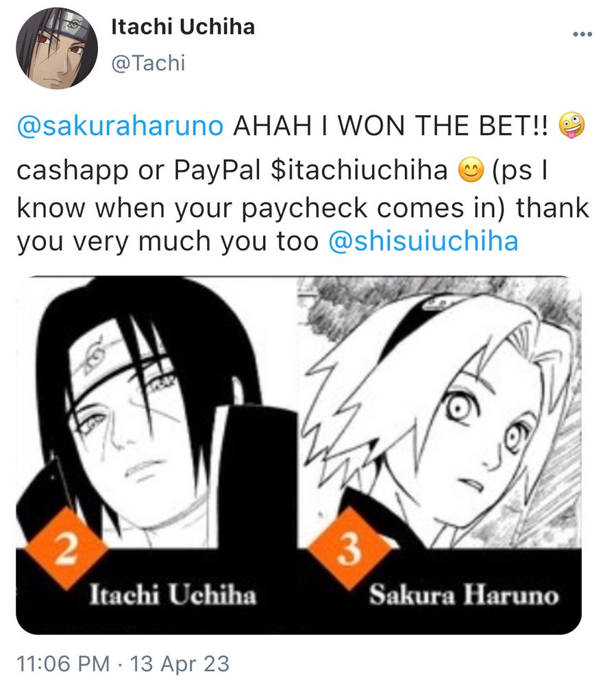Select the AHAH I WON THE BET text

tap(390, 126)
